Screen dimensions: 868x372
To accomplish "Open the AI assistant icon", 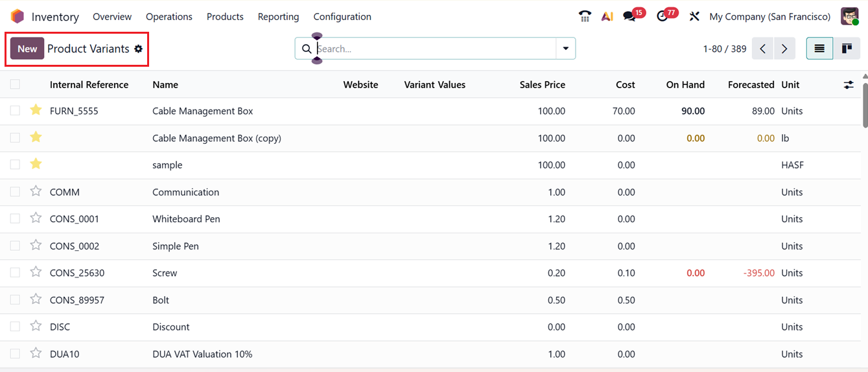I will pos(607,17).
